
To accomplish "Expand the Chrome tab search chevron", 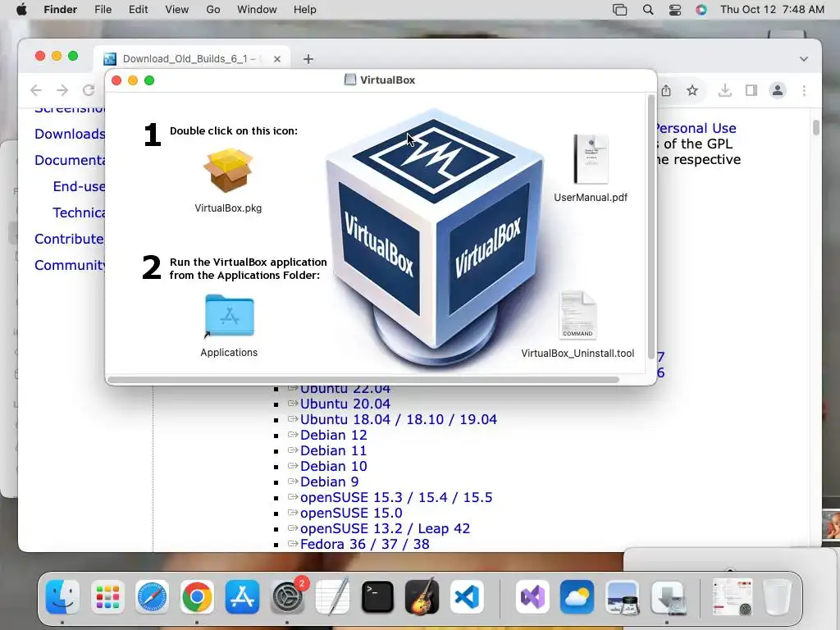I will coord(804,59).
